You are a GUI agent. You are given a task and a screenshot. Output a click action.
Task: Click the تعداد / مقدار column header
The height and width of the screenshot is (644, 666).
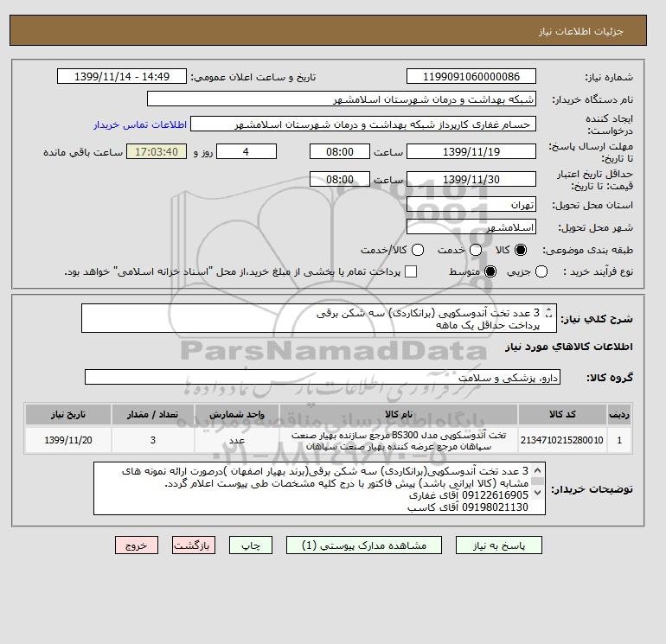point(153,414)
